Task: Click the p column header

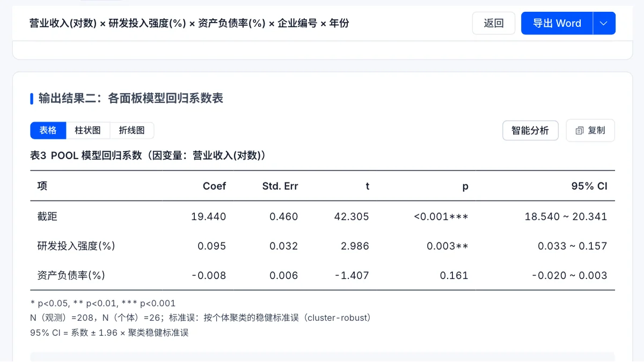Action: coord(465,186)
